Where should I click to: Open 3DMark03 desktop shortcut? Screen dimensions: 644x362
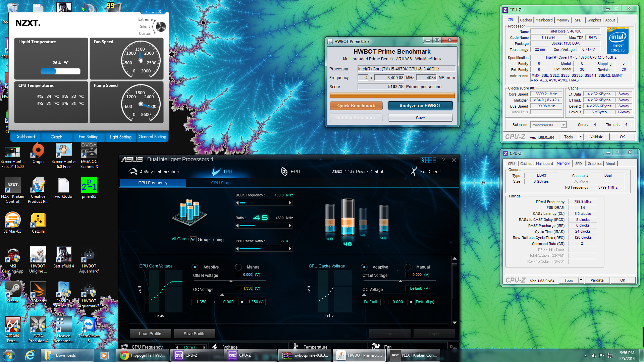click(x=12, y=223)
